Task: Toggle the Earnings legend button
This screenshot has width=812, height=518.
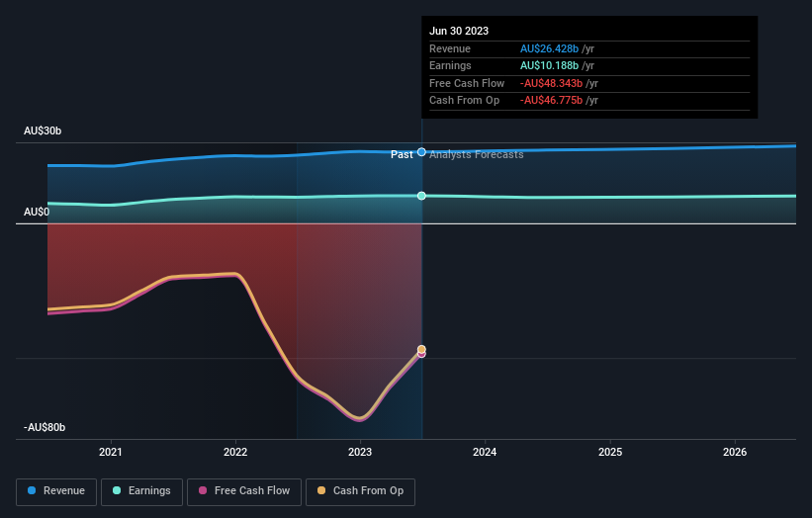Action: 141,491
